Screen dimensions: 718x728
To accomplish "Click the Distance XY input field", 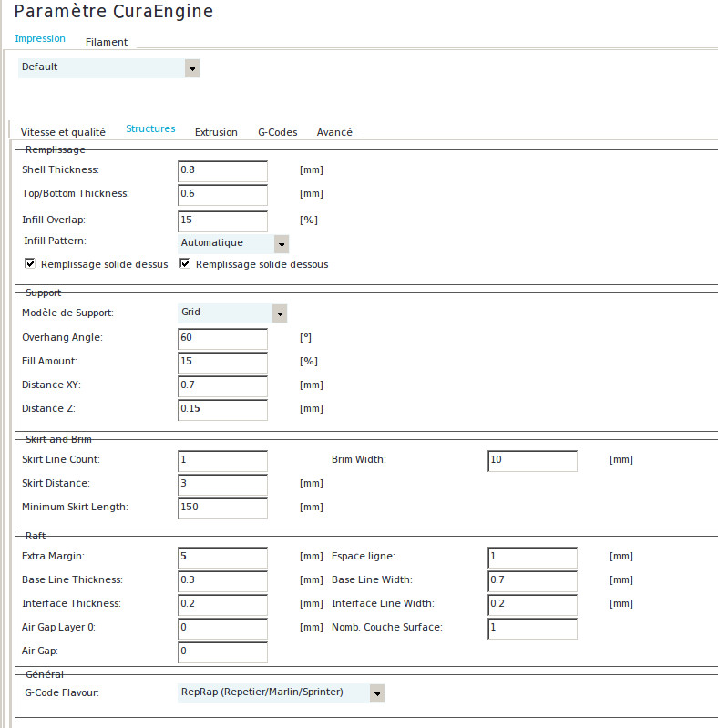I will pos(223,385).
